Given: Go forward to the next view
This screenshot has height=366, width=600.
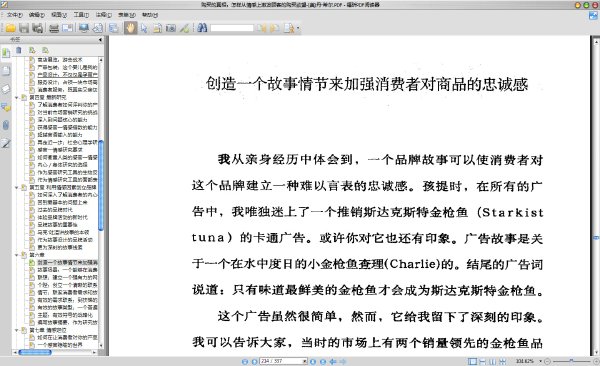Looking at the screenshot, I should point(342,361).
